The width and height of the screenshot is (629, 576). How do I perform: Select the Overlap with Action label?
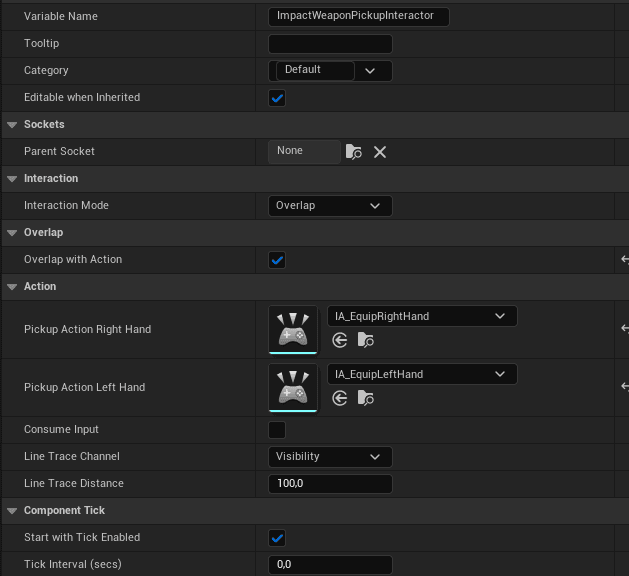coord(73,259)
